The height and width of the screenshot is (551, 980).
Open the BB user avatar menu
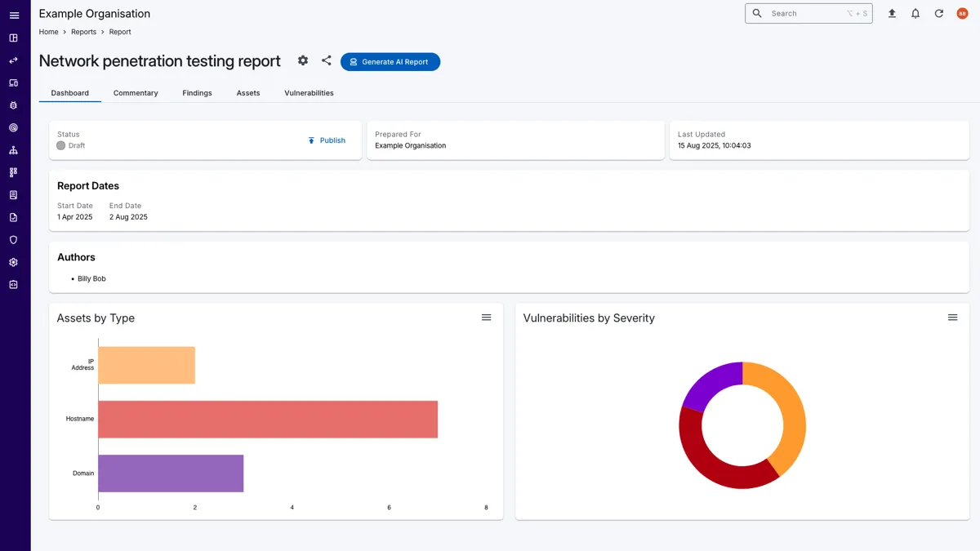962,14
